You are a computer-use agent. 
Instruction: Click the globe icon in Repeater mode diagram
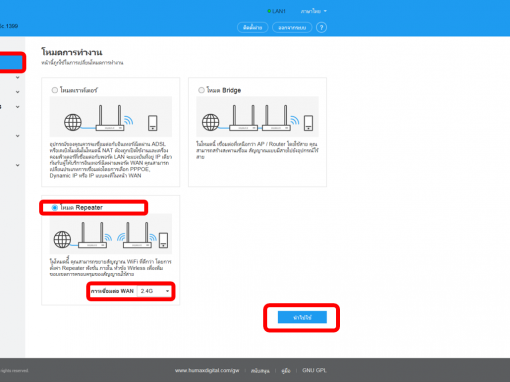point(62,239)
